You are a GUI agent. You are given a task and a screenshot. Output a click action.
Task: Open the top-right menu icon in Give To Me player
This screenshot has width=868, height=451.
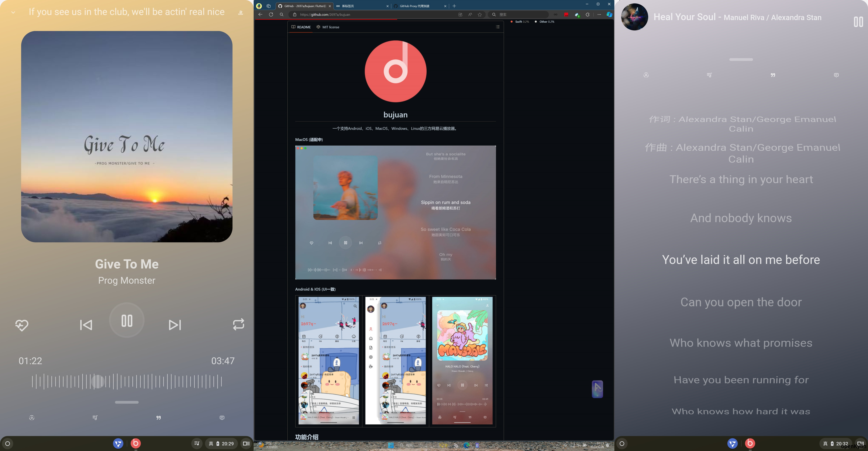click(241, 13)
